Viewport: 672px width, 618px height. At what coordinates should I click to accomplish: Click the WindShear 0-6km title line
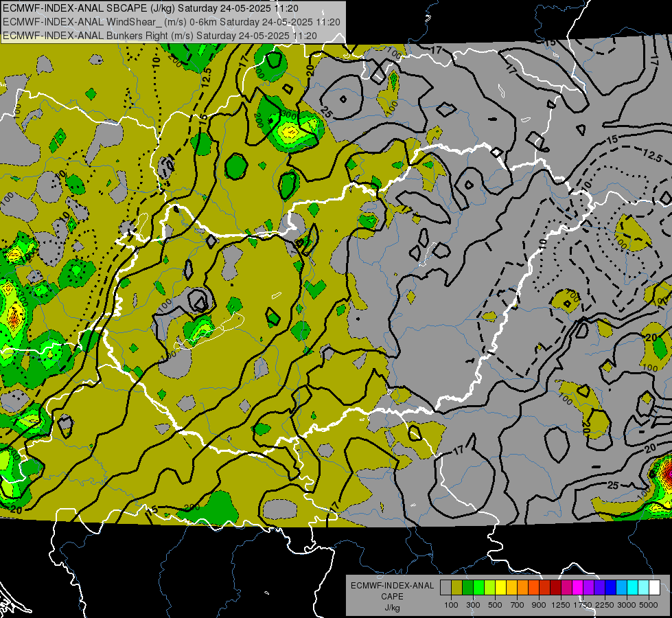pos(172,22)
